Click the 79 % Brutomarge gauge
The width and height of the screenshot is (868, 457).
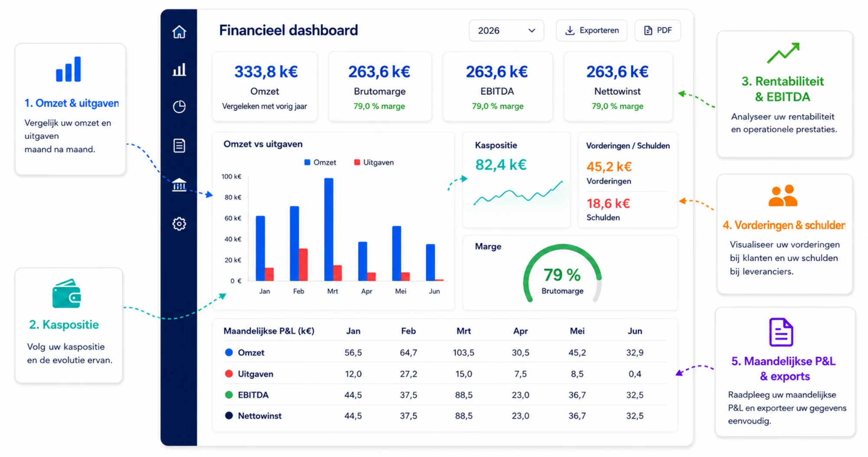coord(562,274)
